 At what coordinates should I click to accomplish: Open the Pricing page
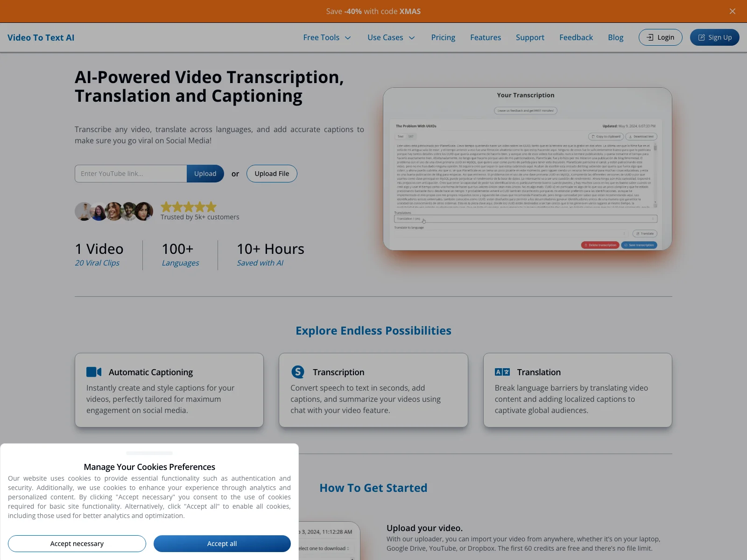[443, 37]
